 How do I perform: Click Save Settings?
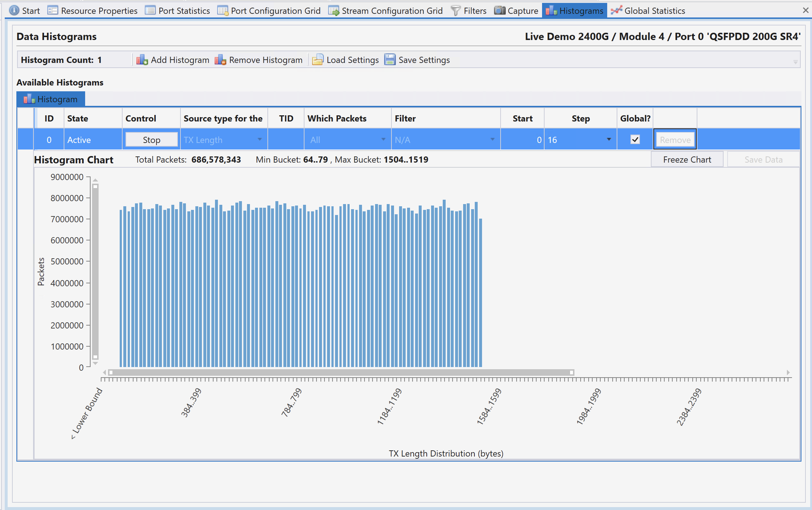417,60
